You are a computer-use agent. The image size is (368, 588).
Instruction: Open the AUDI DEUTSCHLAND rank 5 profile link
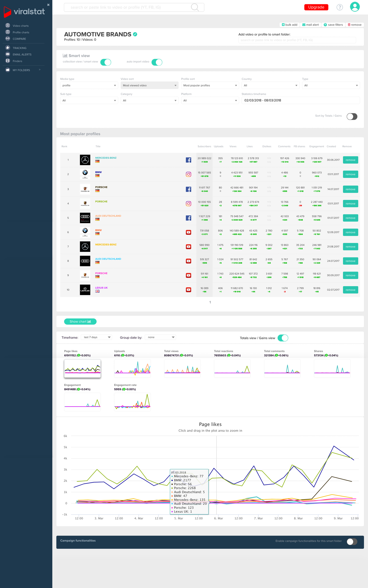click(108, 216)
